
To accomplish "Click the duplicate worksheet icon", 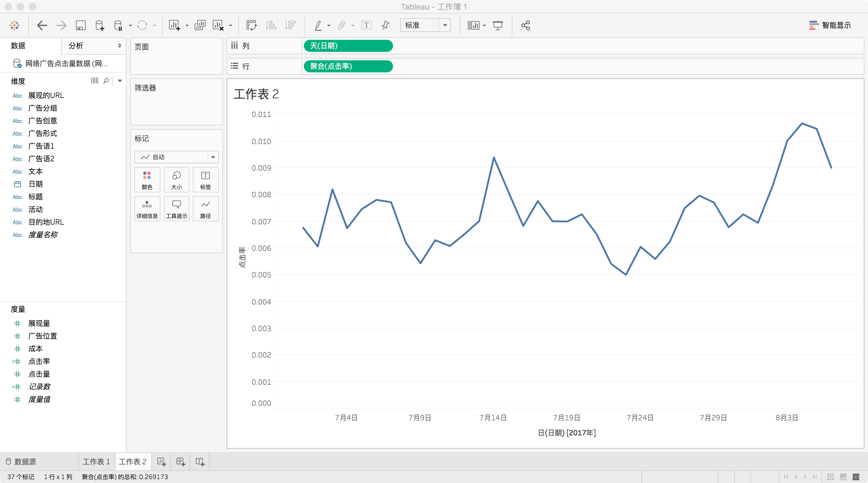I will pos(200,25).
